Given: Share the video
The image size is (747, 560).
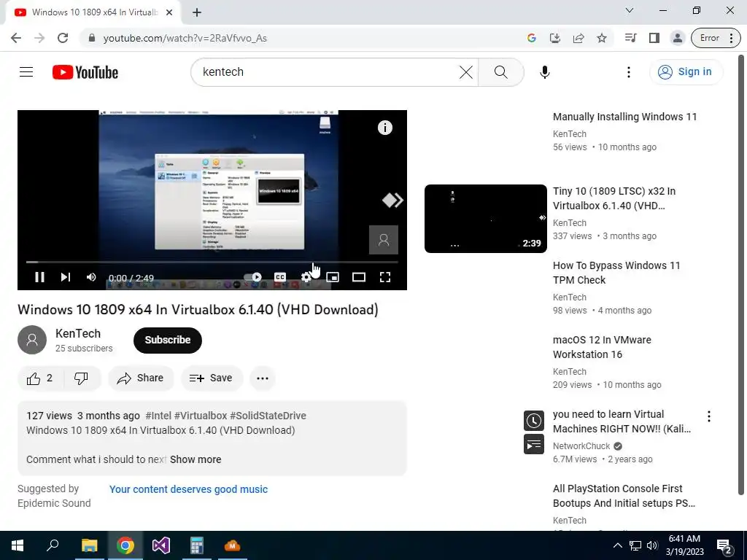Looking at the screenshot, I should (x=141, y=378).
